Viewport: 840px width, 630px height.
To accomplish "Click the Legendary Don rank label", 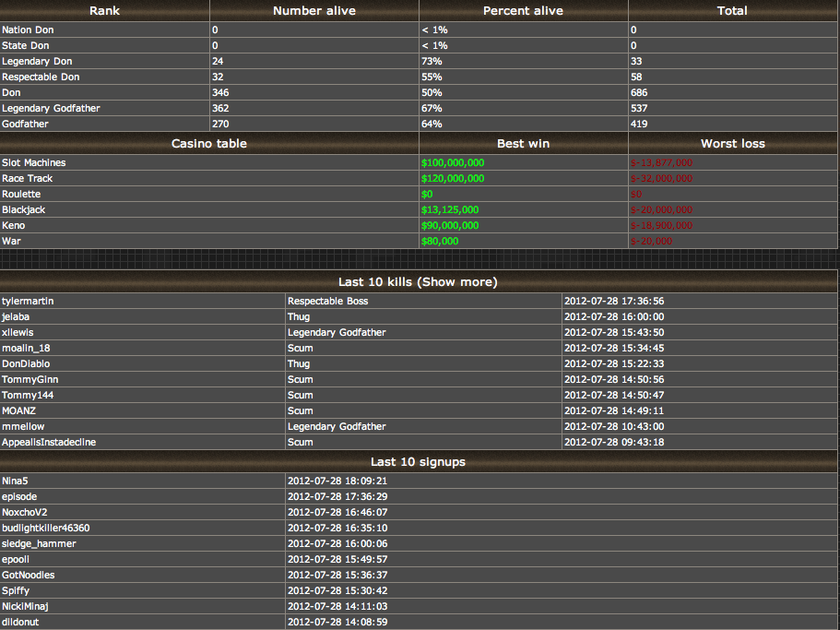I will (37, 61).
